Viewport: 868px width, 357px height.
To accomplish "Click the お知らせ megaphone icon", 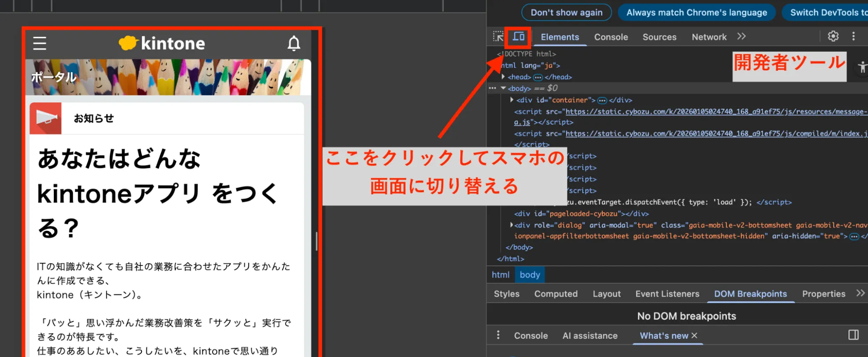I will pyautogui.click(x=46, y=118).
